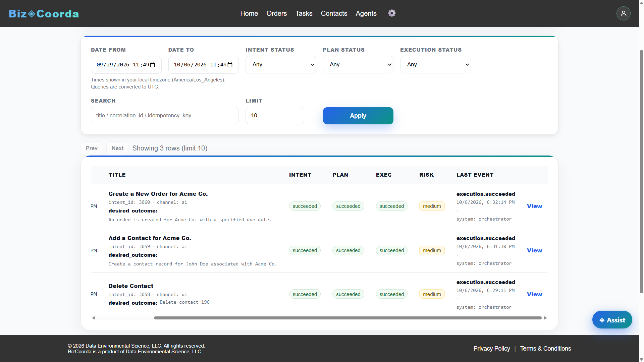The width and height of the screenshot is (644, 362).
Task: Open the Tasks menu
Action: (304, 13)
